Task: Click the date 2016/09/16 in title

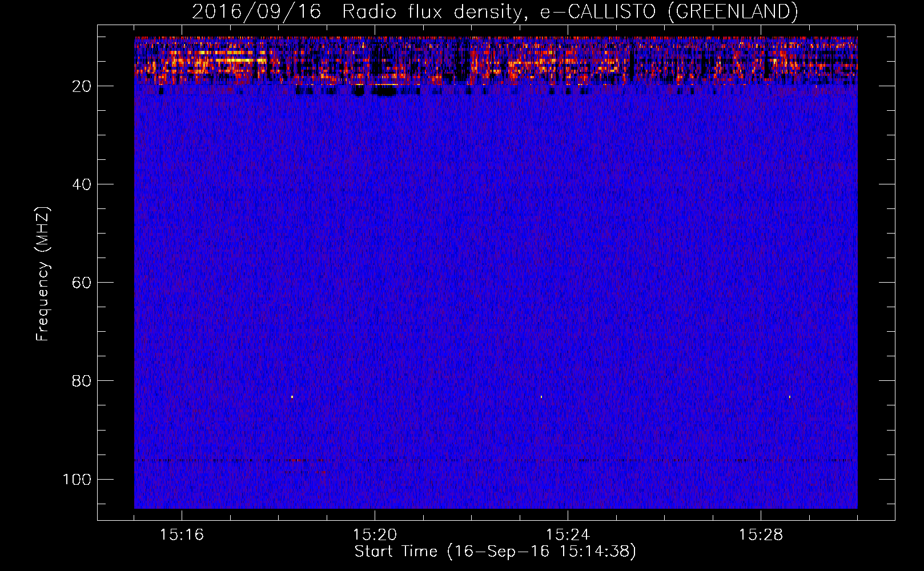Action: 256,11
